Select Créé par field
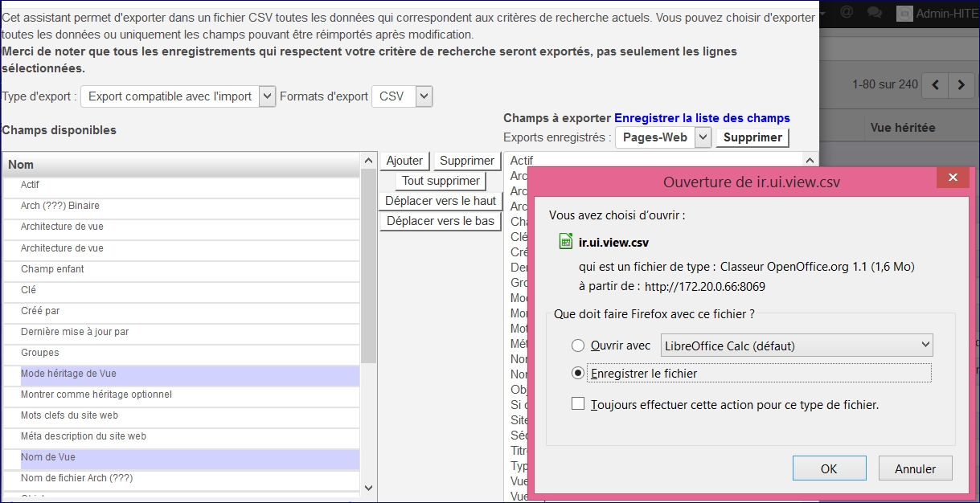This screenshot has height=503, width=980. (182, 311)
